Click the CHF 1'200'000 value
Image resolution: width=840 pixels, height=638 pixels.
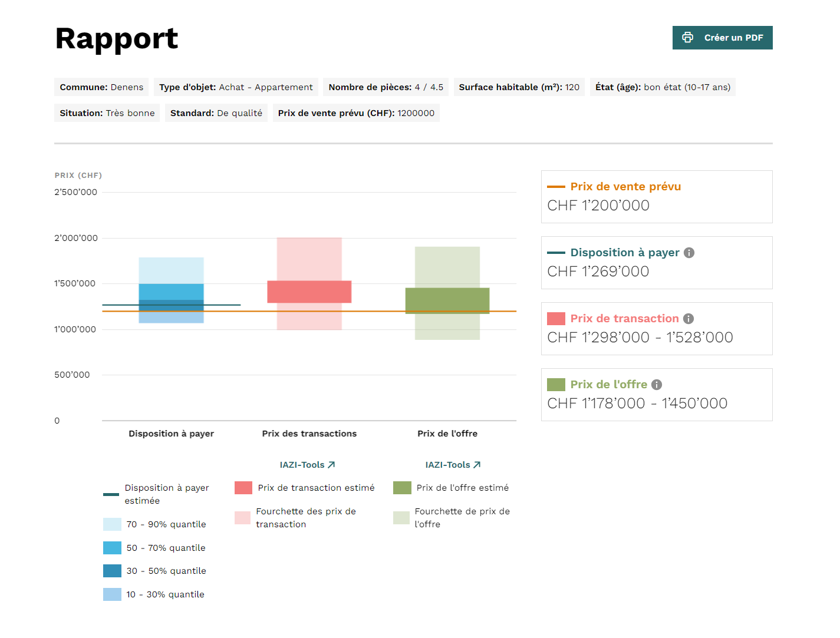598,206
